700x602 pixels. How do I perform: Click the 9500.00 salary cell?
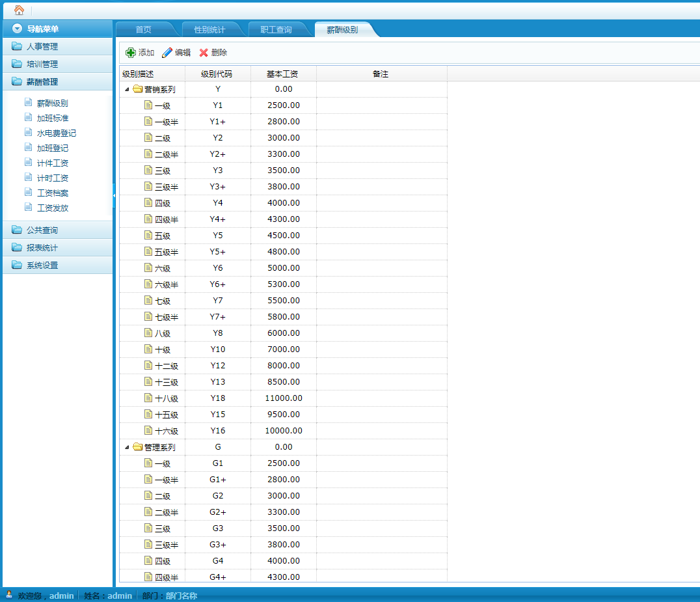coord(284,415)
